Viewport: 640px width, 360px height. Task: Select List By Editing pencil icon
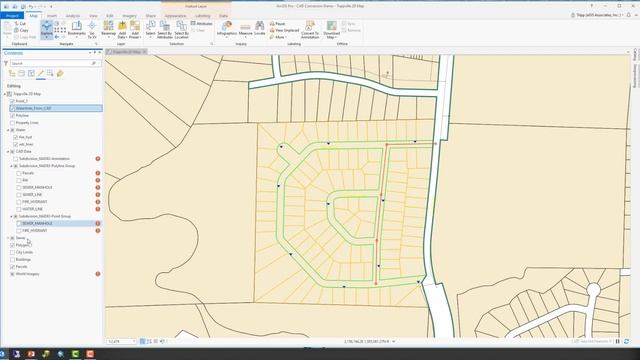[x=41, y=73]
